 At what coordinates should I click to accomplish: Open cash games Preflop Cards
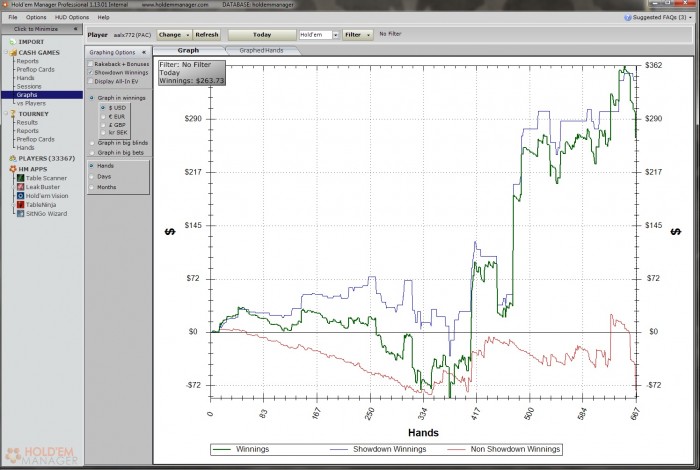coord(36,70)
